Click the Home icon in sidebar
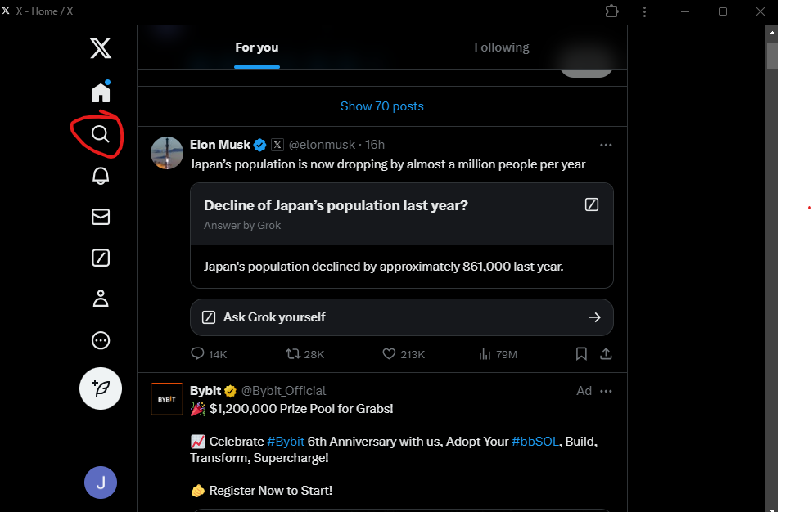This screenshot has height=512, width=812. [x=101, y=92]
